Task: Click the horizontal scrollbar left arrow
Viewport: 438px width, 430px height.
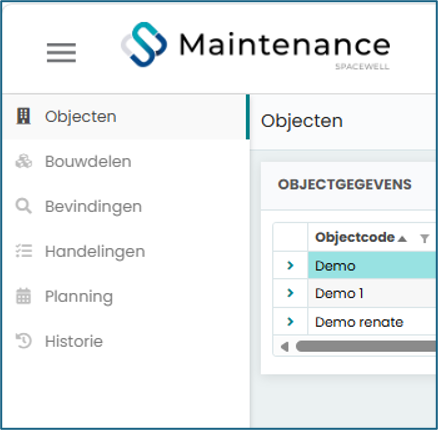Action: (x=284, y=347)
